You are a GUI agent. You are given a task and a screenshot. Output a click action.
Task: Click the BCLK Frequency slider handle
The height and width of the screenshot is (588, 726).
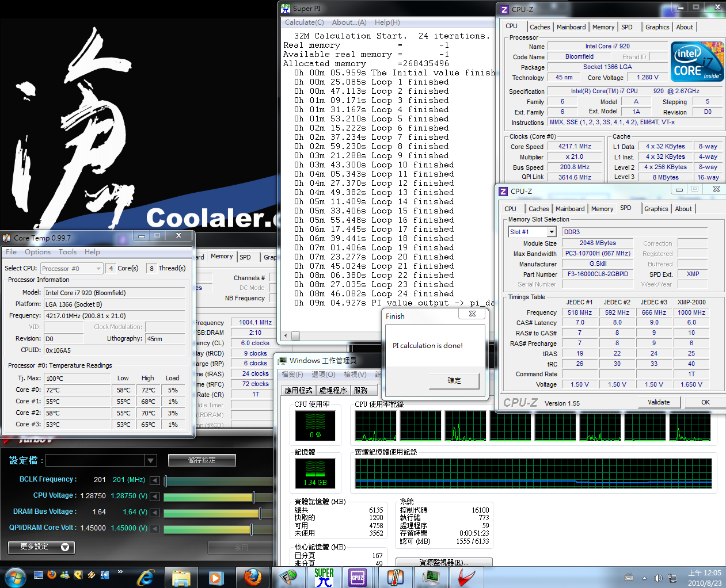pos(165,480)
